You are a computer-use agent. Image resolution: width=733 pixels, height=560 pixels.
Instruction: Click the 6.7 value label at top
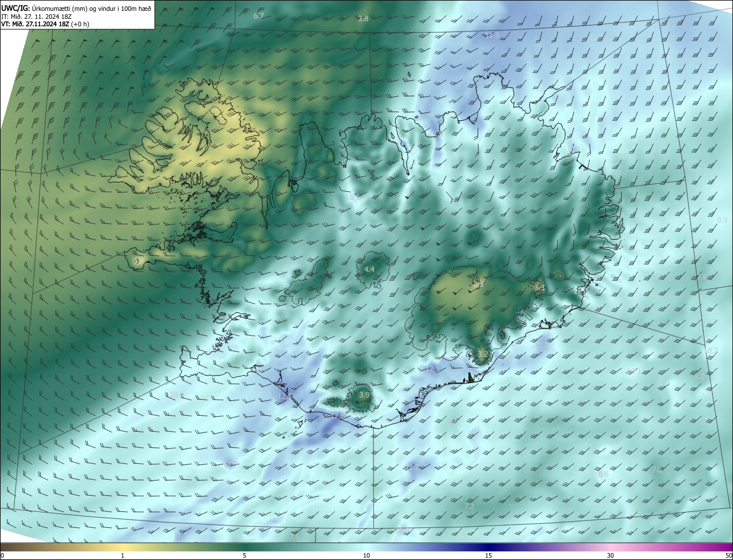[259, 16]
